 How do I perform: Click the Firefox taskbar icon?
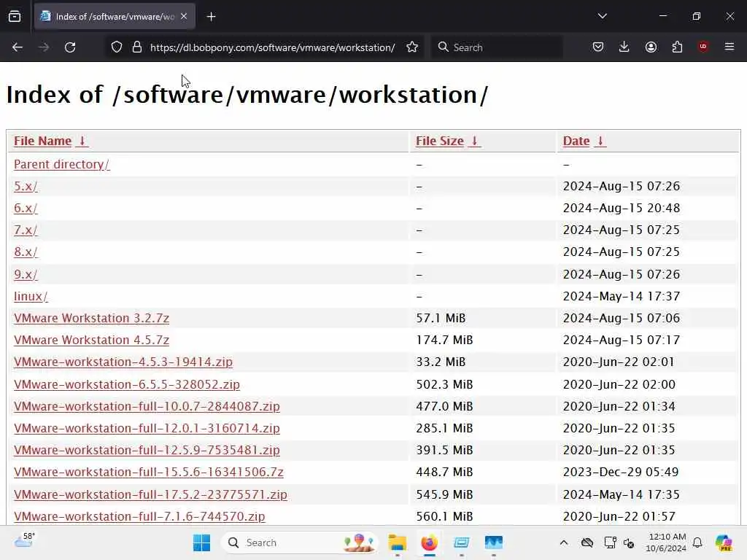pyautogui.click(x=429, y=542)
